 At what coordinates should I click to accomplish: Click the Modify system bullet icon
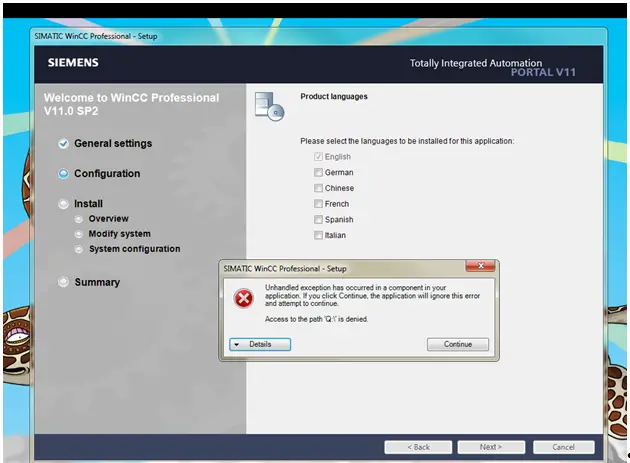(x=79, y=234)
